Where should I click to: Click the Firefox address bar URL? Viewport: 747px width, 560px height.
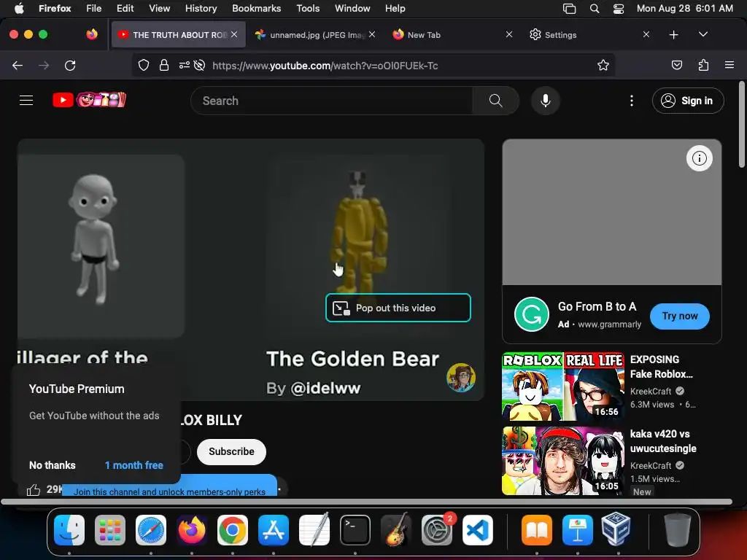325,66
